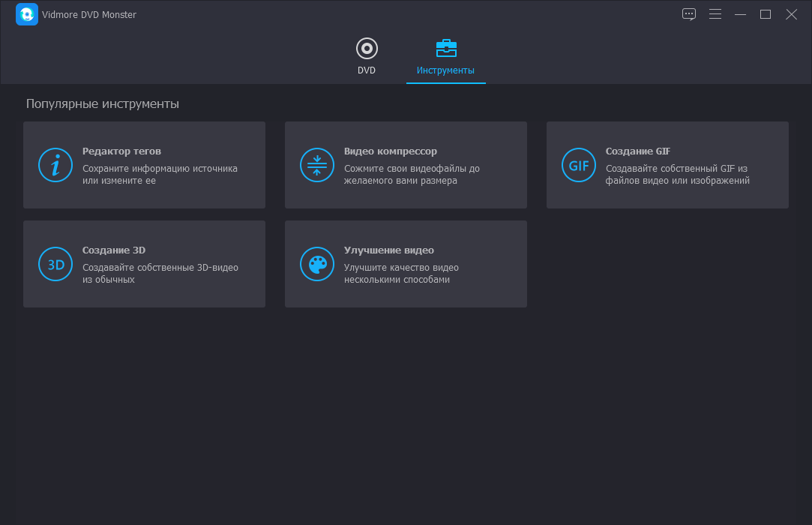Open the hamburger menu icon
The image size is (812, 525).
(715, 14)
